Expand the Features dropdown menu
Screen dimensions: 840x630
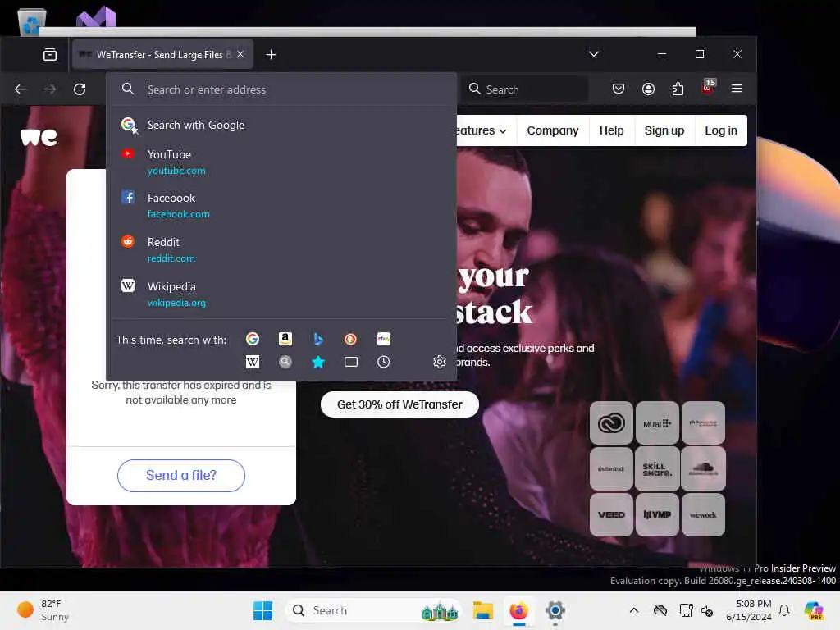click(x=481, y=130)
